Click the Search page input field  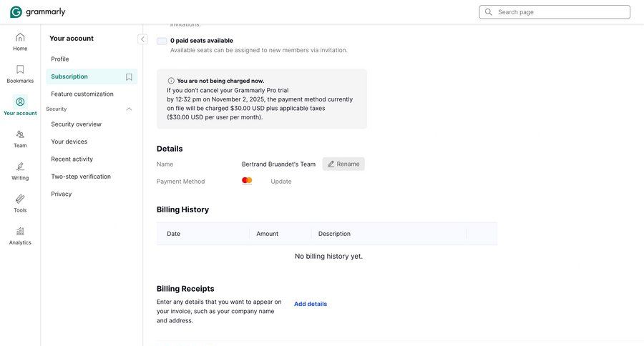(x=555, y=12)
